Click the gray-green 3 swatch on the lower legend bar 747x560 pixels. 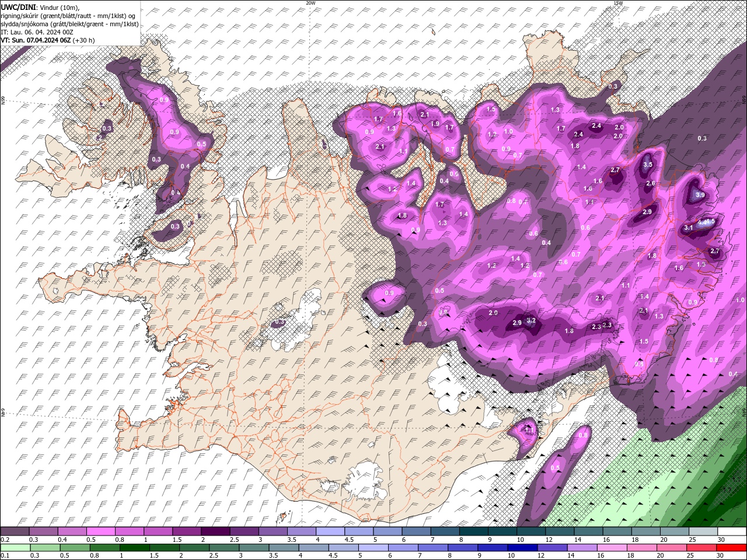pos(253,548)
